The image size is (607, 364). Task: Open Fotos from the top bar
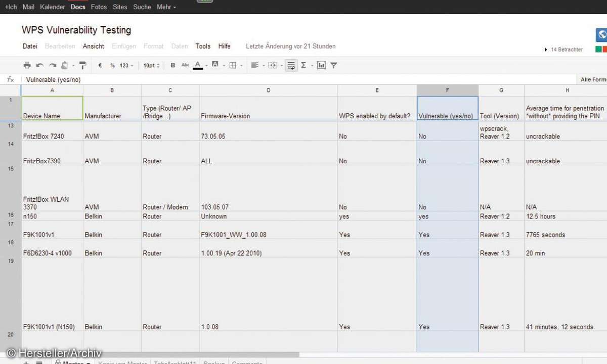tap(99, 7)
